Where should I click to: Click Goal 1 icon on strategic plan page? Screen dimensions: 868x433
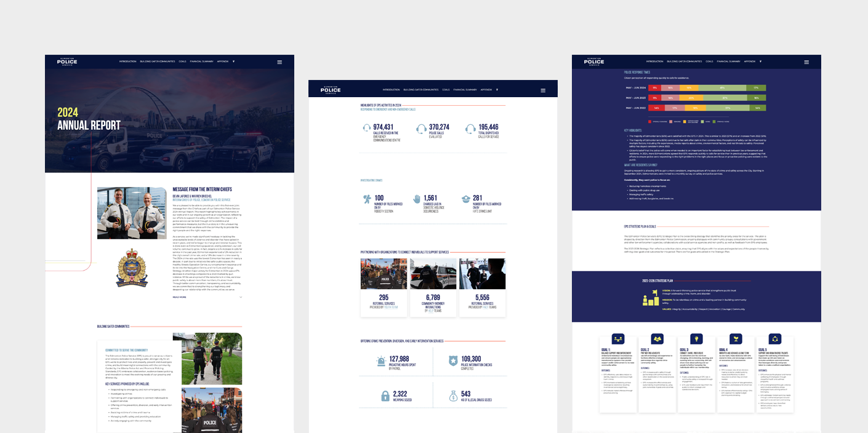coord(618,338)
